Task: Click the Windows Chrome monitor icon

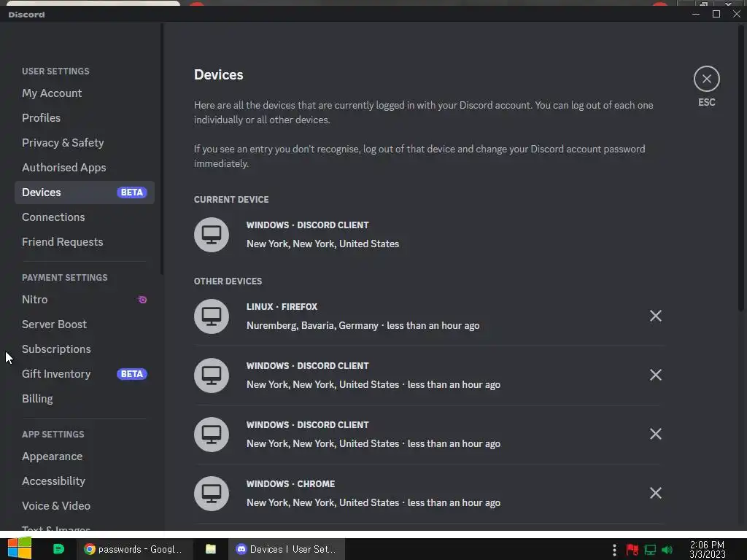Action: tap(212, 494)
